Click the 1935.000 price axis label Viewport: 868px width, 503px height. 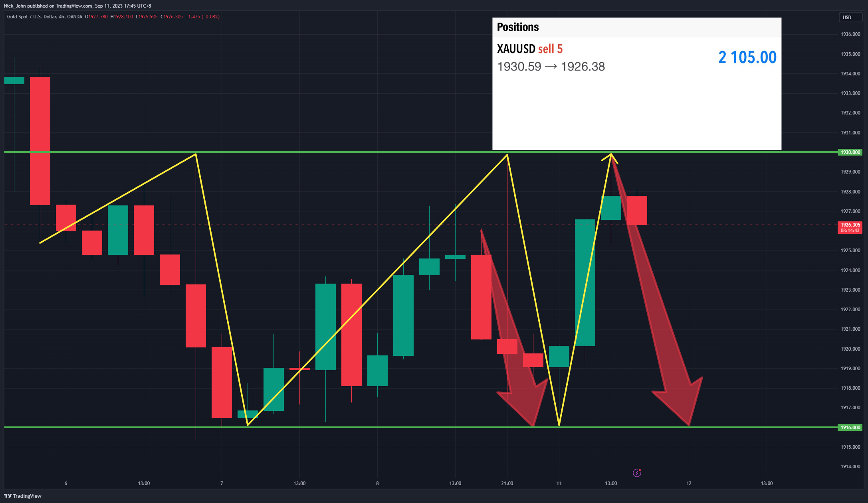pos(850,54)
